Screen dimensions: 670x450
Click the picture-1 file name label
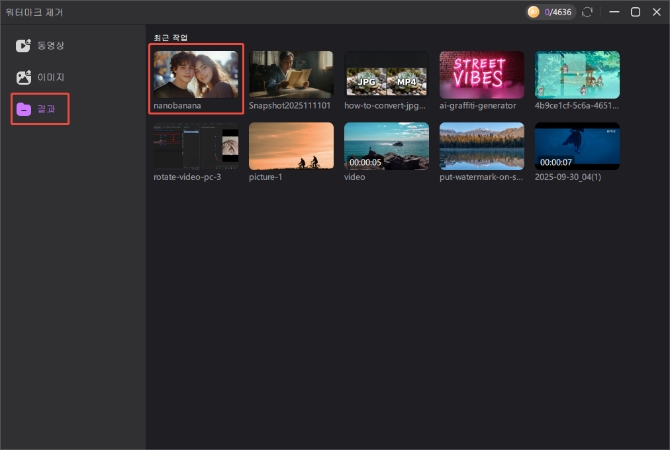click(268, 177)
